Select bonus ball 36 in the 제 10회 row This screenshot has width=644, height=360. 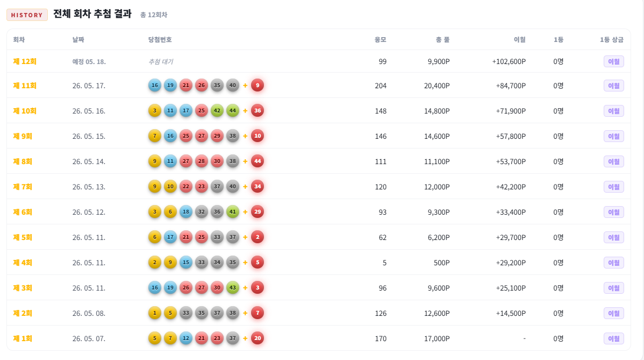click(x=257, y=110)
